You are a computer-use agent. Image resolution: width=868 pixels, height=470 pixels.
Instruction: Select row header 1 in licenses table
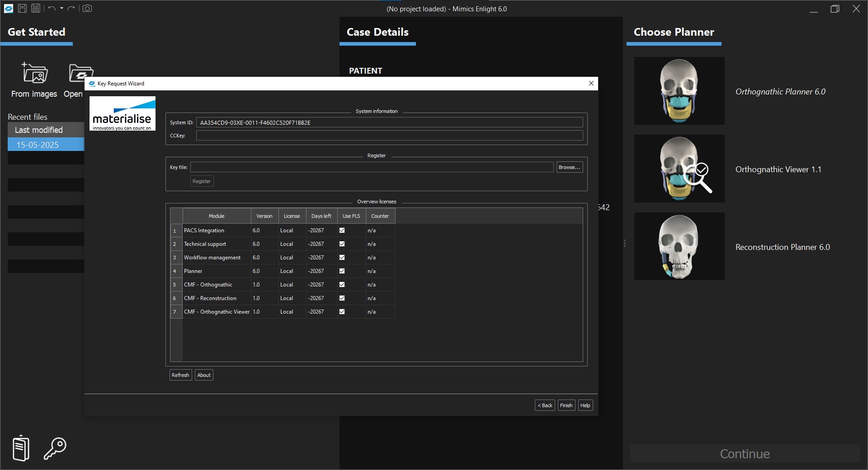(x=176, y=230)
